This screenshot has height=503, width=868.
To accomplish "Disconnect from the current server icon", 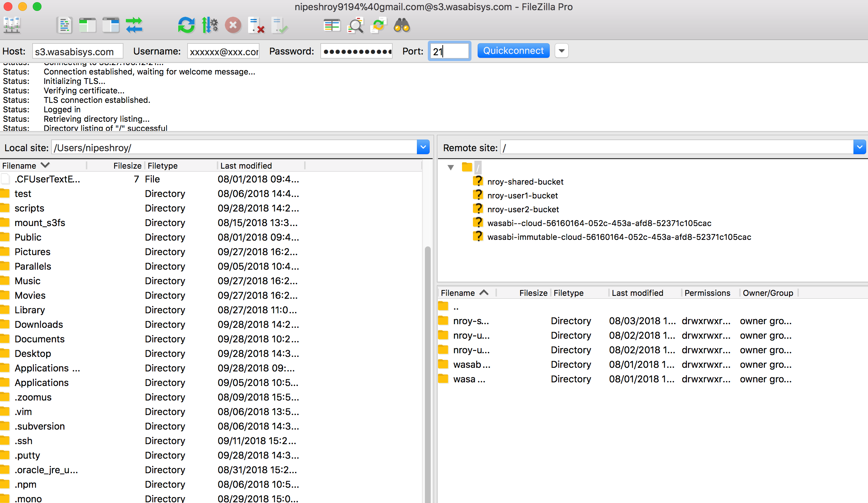I will click(x=256, y=25).
